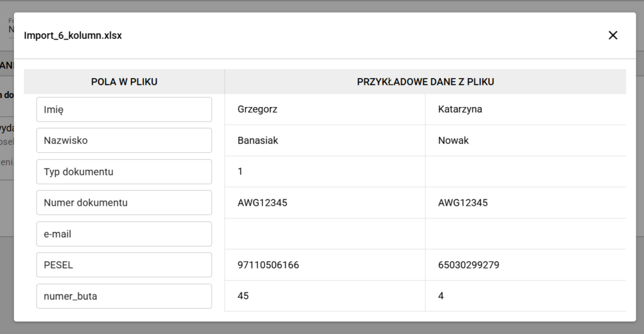This screenshot has width=644, height=334.
Task: Select the Nowak data cell
Action: [453, 141]
